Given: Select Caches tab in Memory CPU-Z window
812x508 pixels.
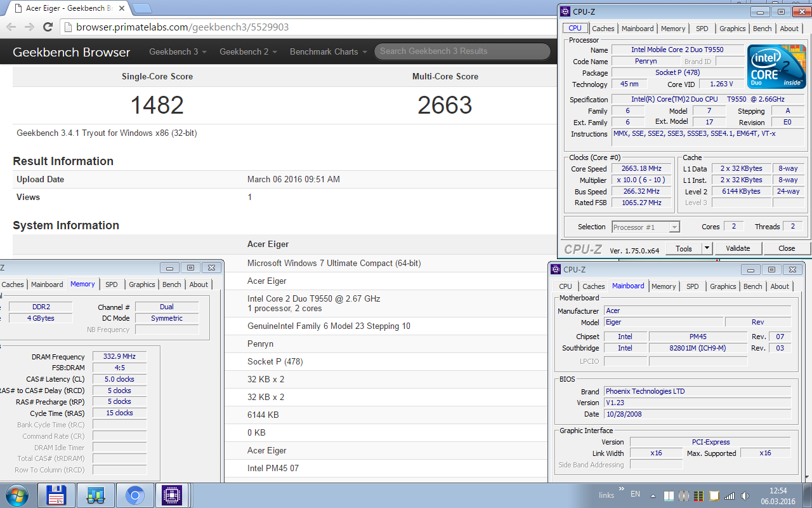Looking at the screenshot, I should (13, 284).
